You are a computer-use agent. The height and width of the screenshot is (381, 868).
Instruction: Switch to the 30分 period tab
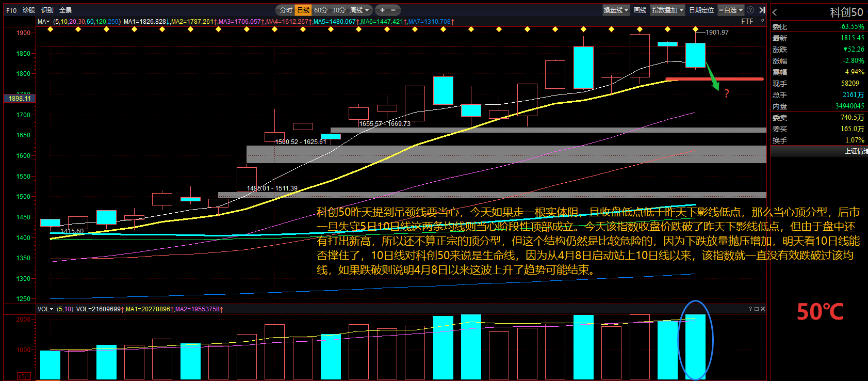click(x=339, y=10)
